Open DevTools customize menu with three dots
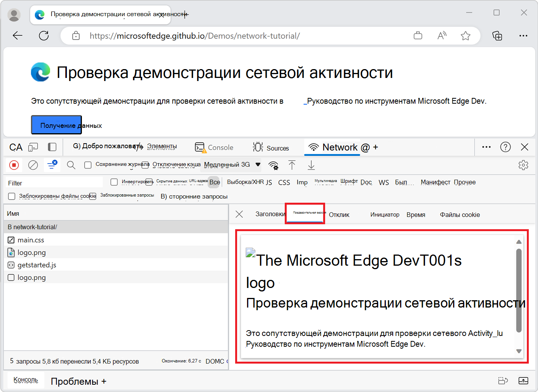Image resolution: width=538 pixels, height=392 pixels. pos(487,147)
